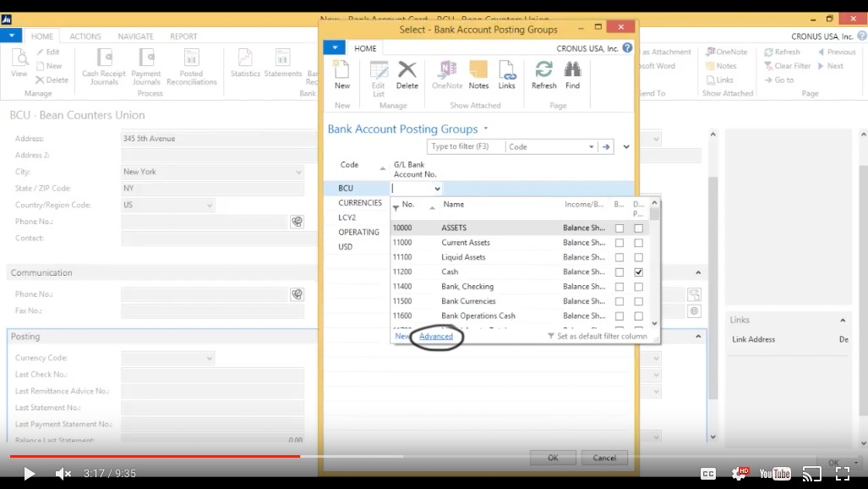
Task: Toggle checked Direct Posting box on Cash row
Action: coord(639,272)
